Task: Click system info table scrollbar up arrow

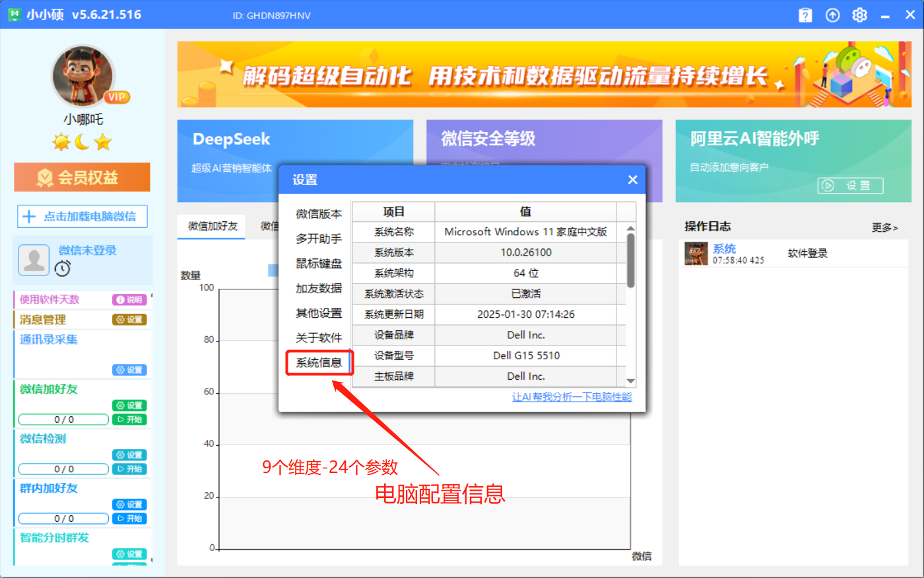Action: (x=630, y=228)
